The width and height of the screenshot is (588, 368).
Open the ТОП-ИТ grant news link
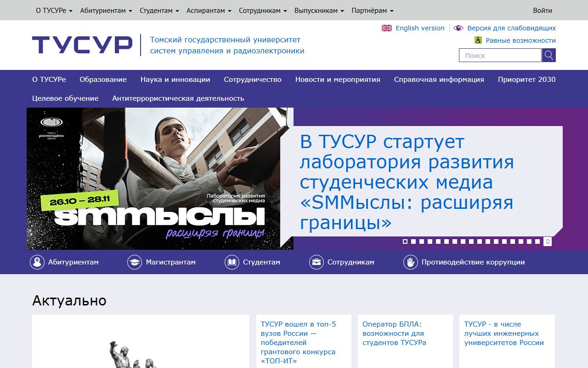298,342
